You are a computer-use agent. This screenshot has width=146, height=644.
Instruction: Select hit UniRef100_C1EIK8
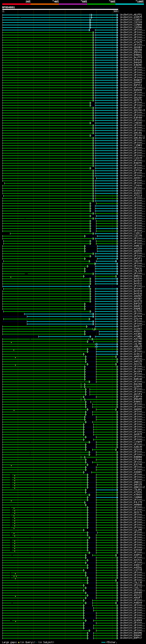(x=131, y=22)
